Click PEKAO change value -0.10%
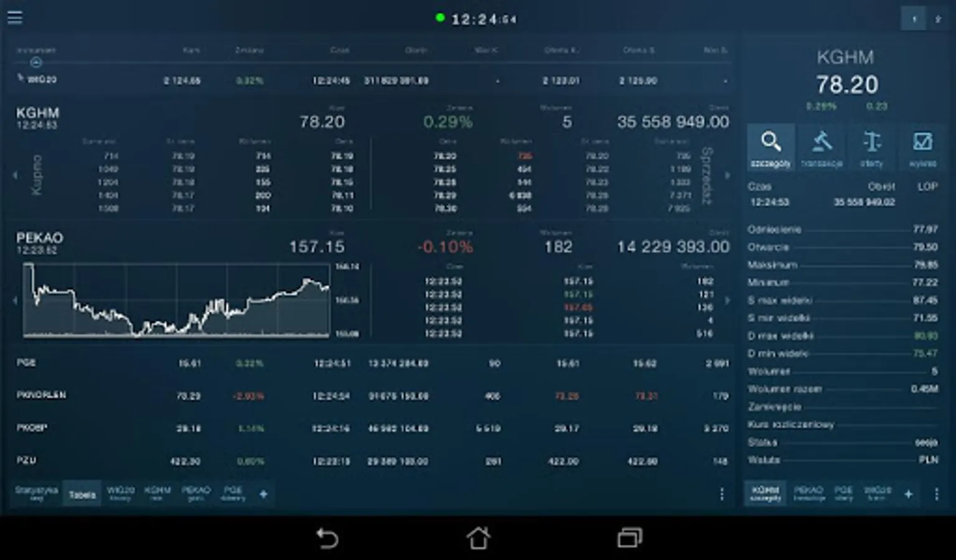This screenshot has width=956, height=560. (445, 247)
